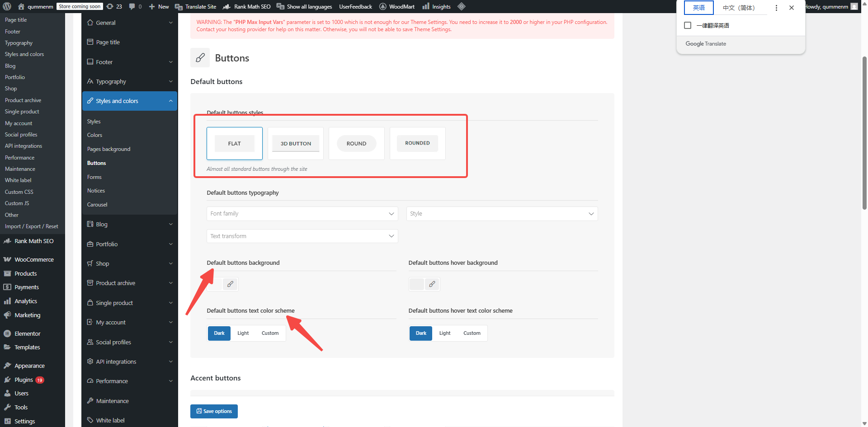Check the always translate English checkbox
This screenshot has width=868, height=427.
coord(688,25)
